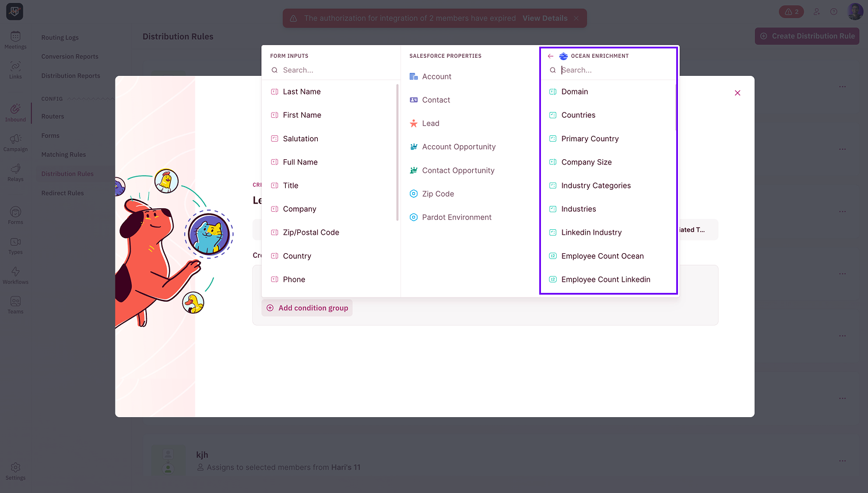
Task: Go back using Ocean Enrichment arrow
Action: click(550, 56)
